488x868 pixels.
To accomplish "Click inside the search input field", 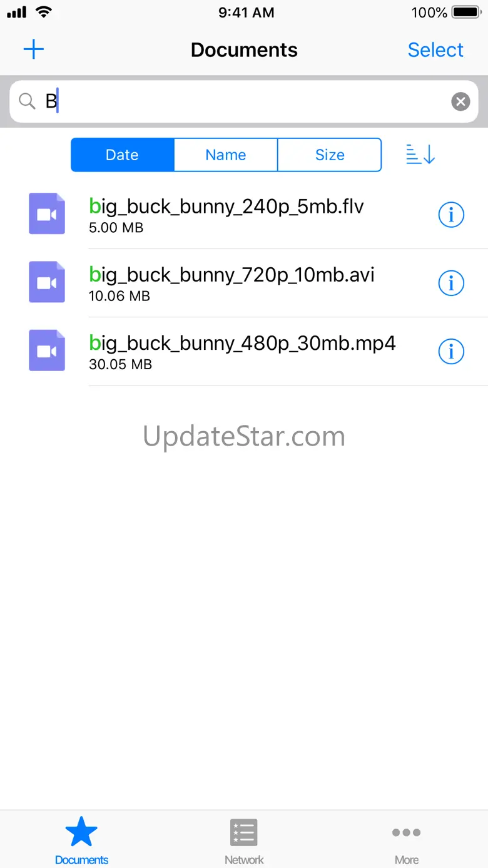I will (x=244, y=101).
